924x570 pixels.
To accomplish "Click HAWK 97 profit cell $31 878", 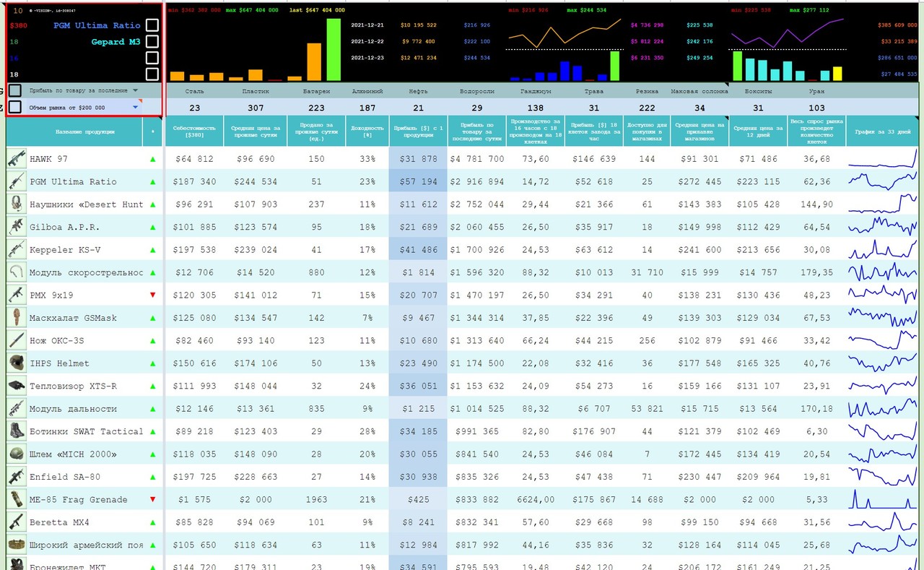I will pyautogui.click(x=418, y=159).
